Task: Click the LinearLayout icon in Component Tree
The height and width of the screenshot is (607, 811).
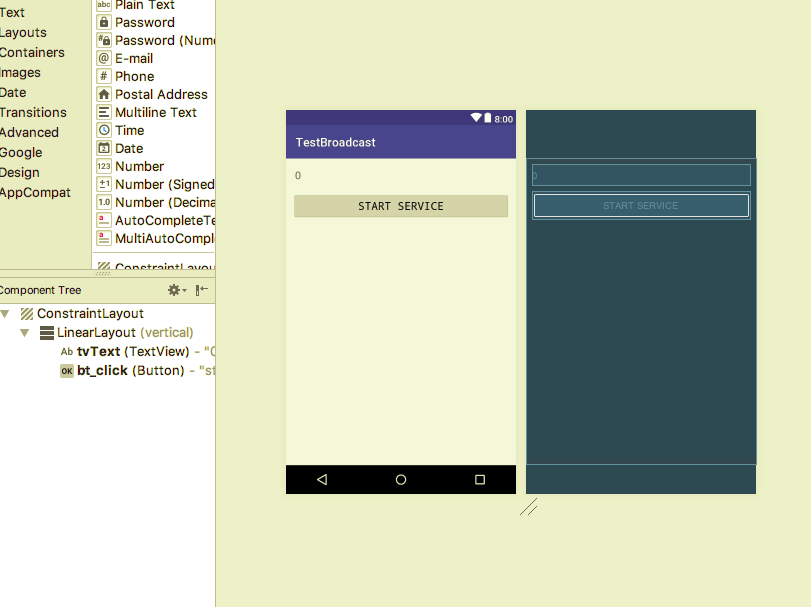Action: pyautogui.click(x=47, y=333)
